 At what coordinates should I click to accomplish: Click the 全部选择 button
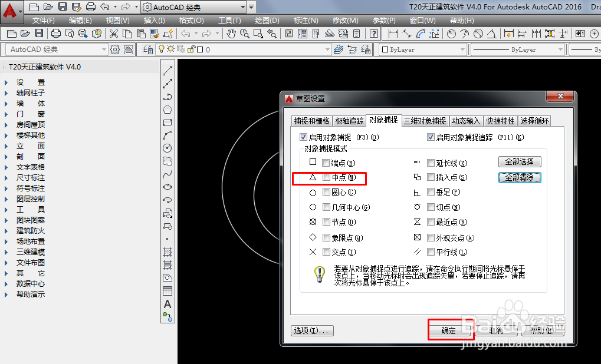tap(520, 161)
